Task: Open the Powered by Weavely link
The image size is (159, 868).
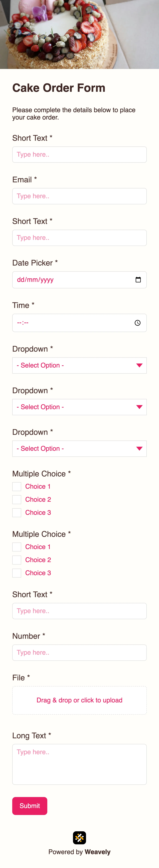Action: coord(79,852)
